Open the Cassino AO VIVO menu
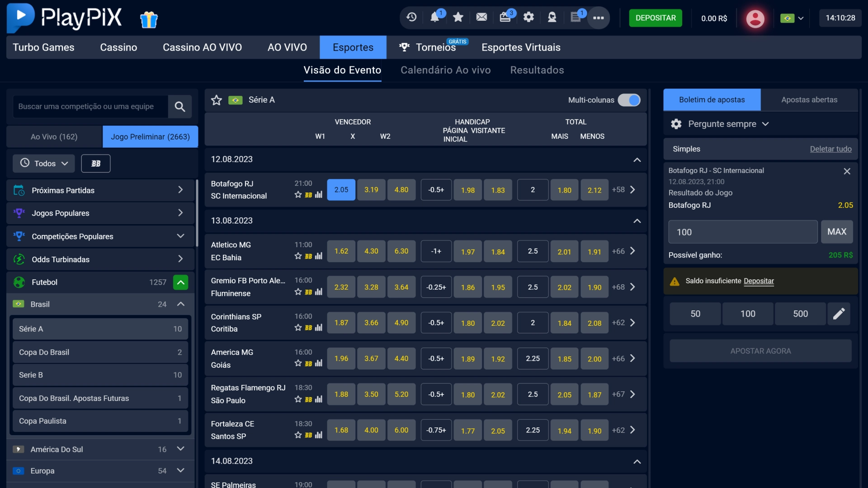This screenshot has height=488, width=868. point(202,47)
